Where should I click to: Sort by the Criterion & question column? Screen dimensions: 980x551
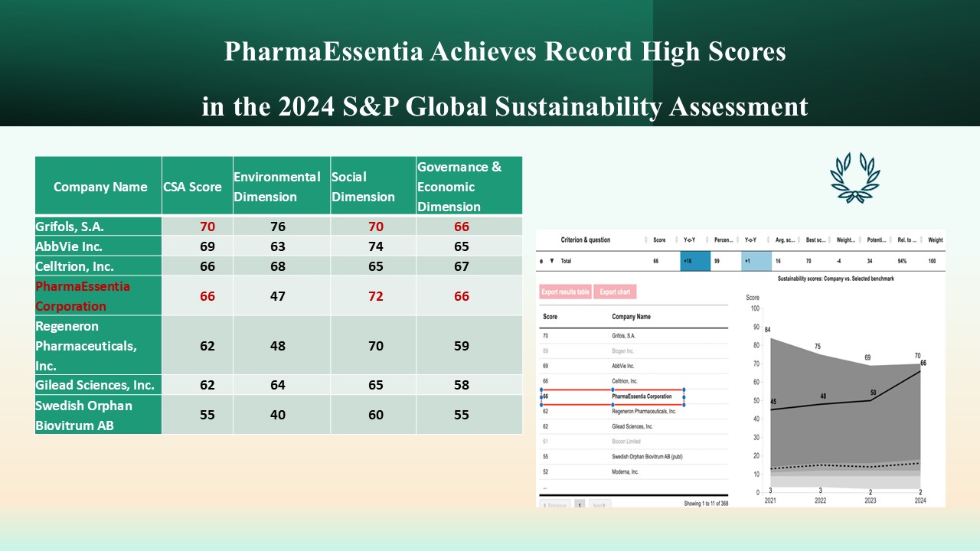coord(586,240)
